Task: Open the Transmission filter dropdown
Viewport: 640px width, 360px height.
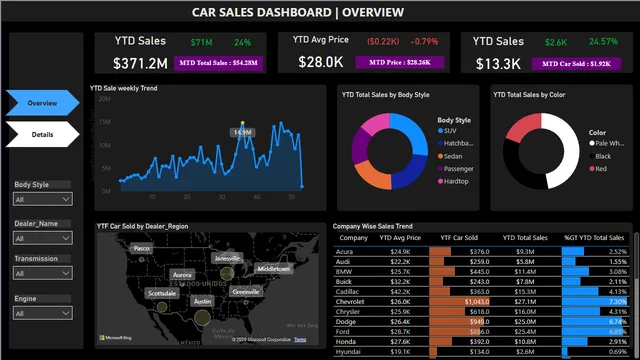Action: pos(42,273)
